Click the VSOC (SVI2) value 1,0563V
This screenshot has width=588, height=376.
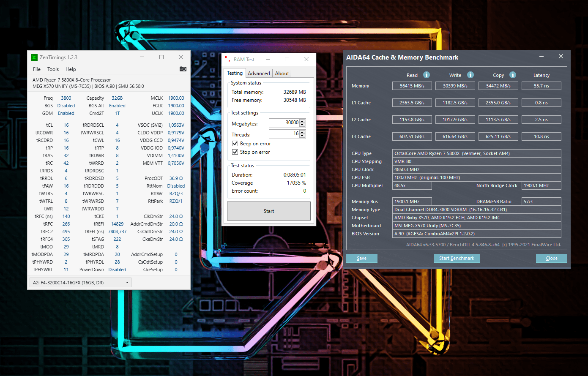tap(176, 125)
